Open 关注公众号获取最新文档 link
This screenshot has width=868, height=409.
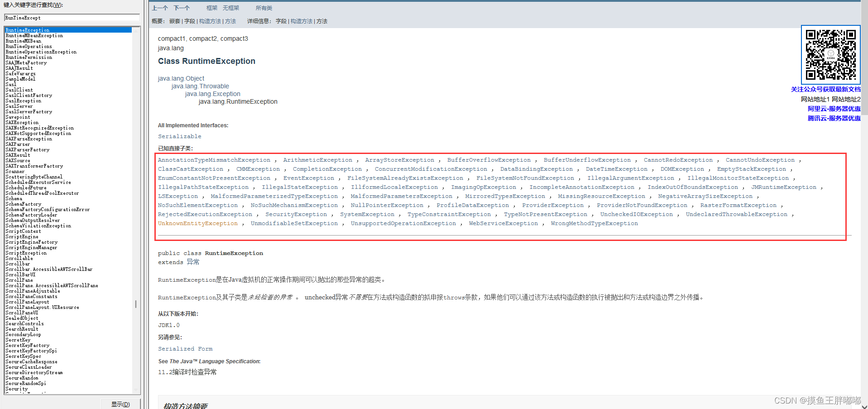(x=825, y=90)
